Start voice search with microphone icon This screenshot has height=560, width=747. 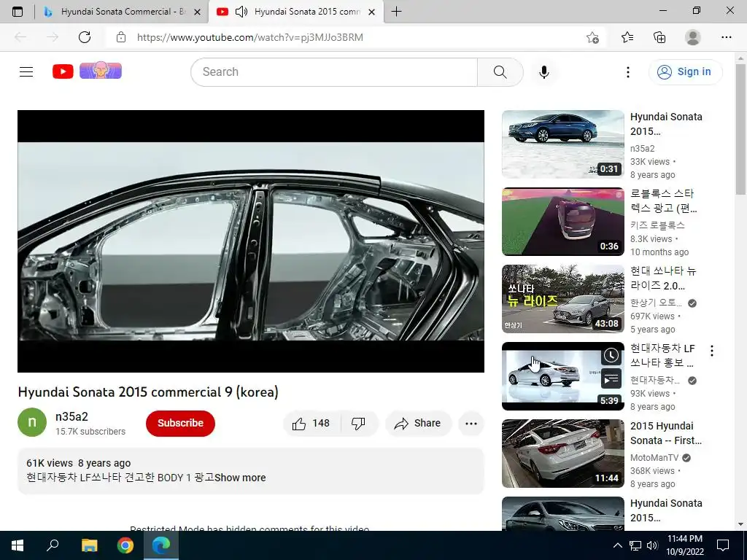point(543,72)
